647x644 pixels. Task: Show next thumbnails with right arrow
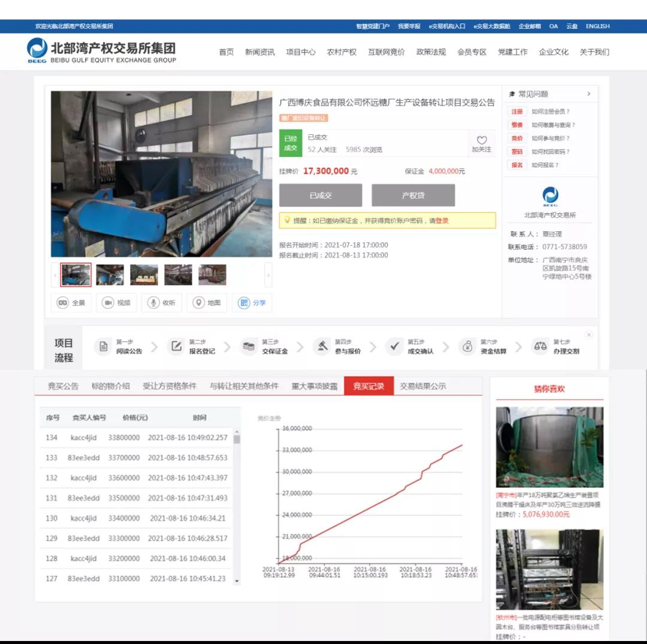[268, 275]
